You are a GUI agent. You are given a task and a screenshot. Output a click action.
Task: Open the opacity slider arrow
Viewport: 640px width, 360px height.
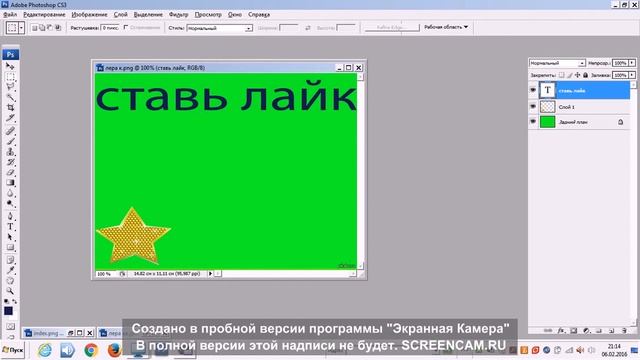pyautogui.click(x=632, y=63)
